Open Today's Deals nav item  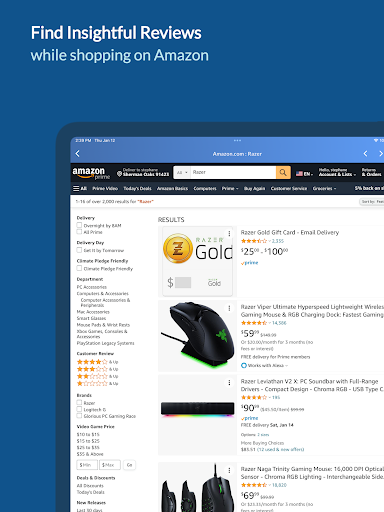[x=137, y=189]
